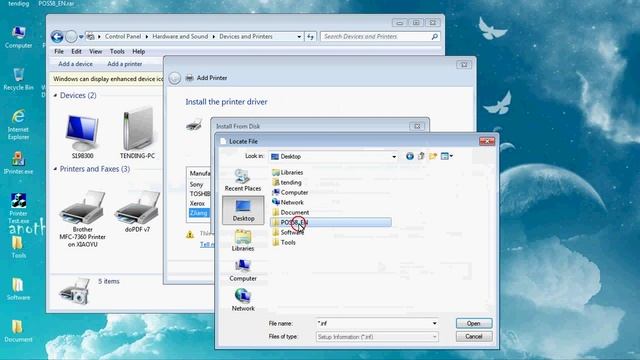
Task: Click Cancel in Locate File dialog
Action: 473,336
